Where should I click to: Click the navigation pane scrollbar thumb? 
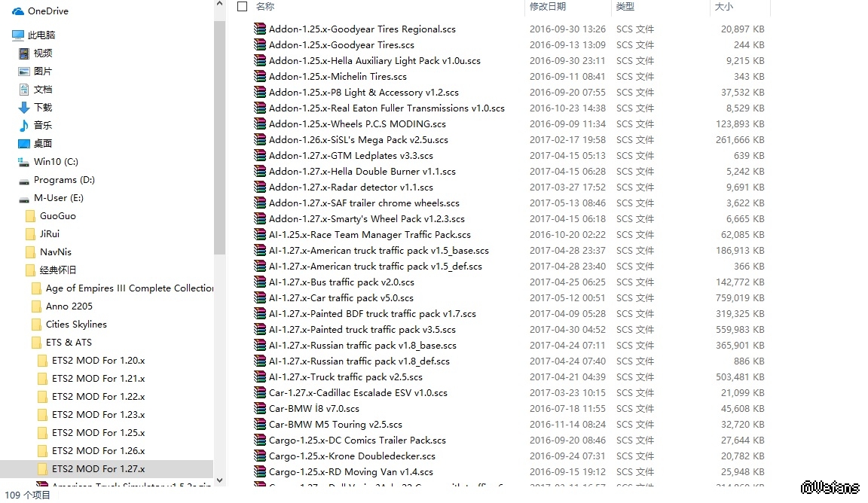220,138
